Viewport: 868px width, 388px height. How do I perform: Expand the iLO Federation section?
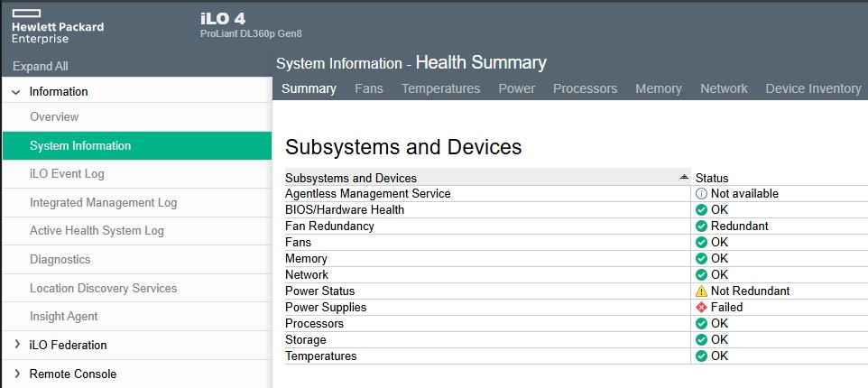tap(16, 345)
